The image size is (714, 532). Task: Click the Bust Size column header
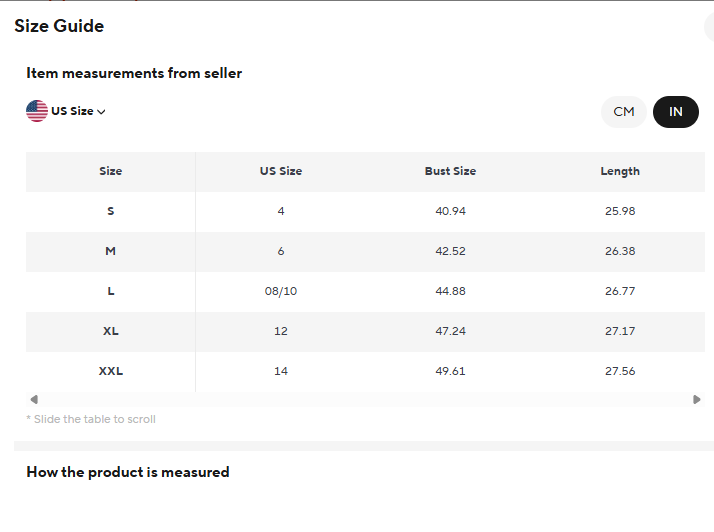coord(450,171)
